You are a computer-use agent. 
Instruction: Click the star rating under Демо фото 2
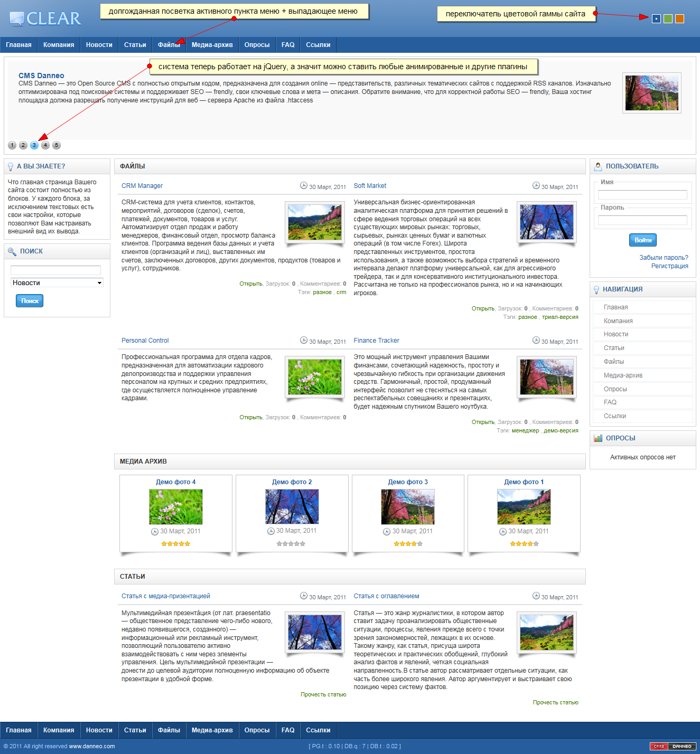[x=292, y=544]
